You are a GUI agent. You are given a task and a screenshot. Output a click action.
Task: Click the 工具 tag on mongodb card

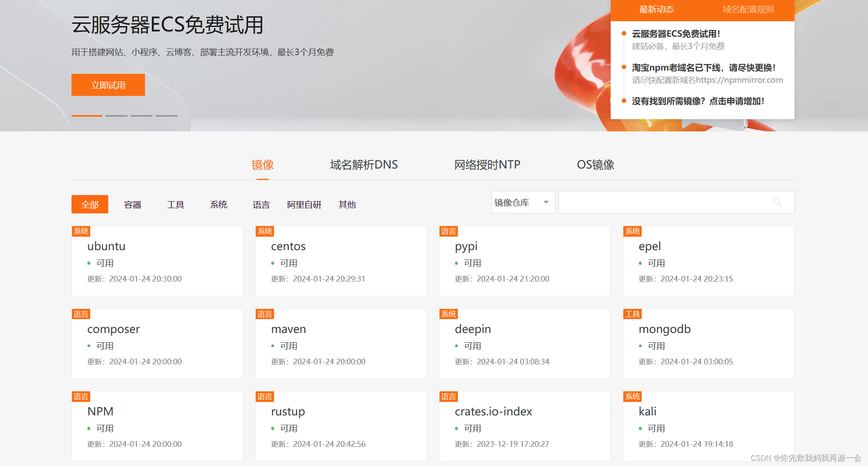632,314
